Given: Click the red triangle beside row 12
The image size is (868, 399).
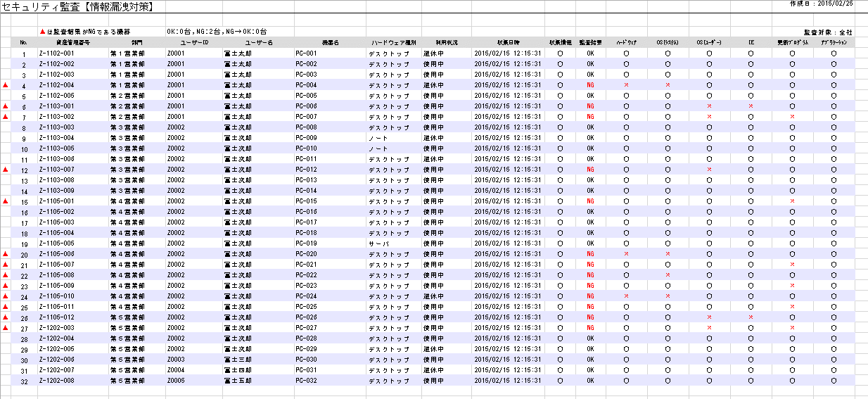Looking at the screenshot, I should pos(6,170).
